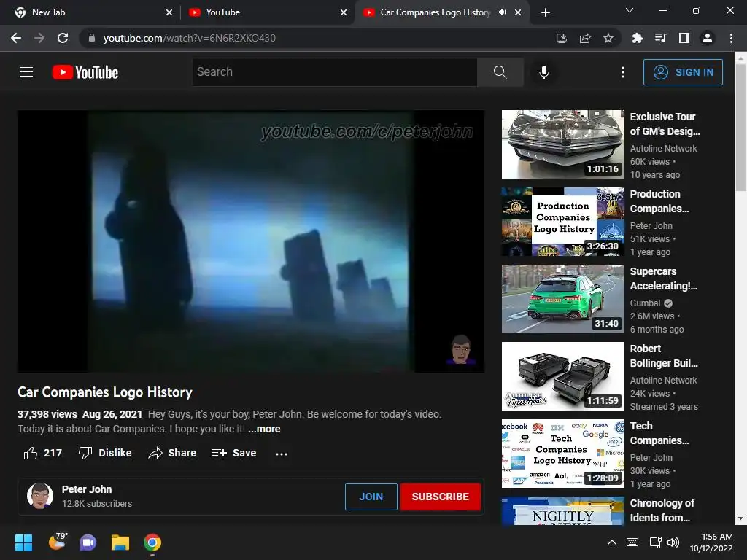Click Chrome icon on taskbar
747x560 pixels.
click(152, 542)
